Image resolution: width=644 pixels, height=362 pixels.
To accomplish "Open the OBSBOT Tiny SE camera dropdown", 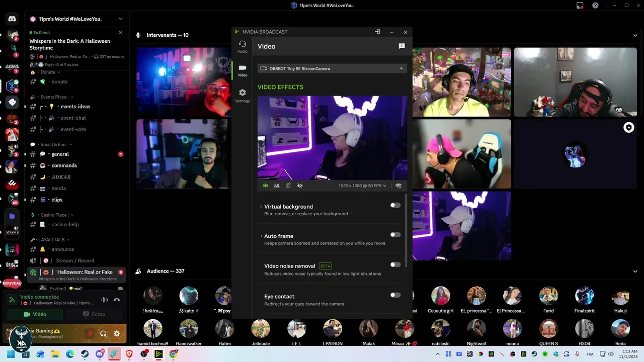I will point(332,68).
